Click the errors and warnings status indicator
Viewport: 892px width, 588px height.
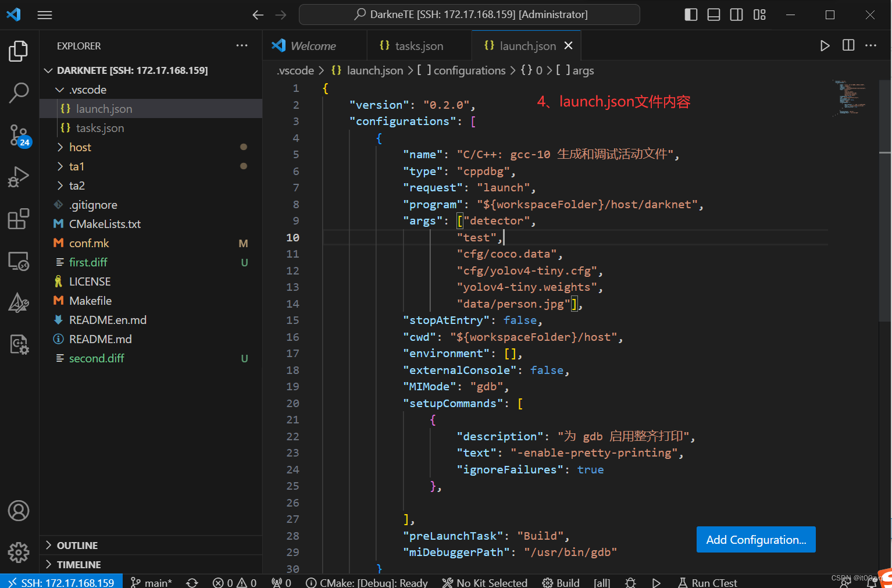point(234,582)
